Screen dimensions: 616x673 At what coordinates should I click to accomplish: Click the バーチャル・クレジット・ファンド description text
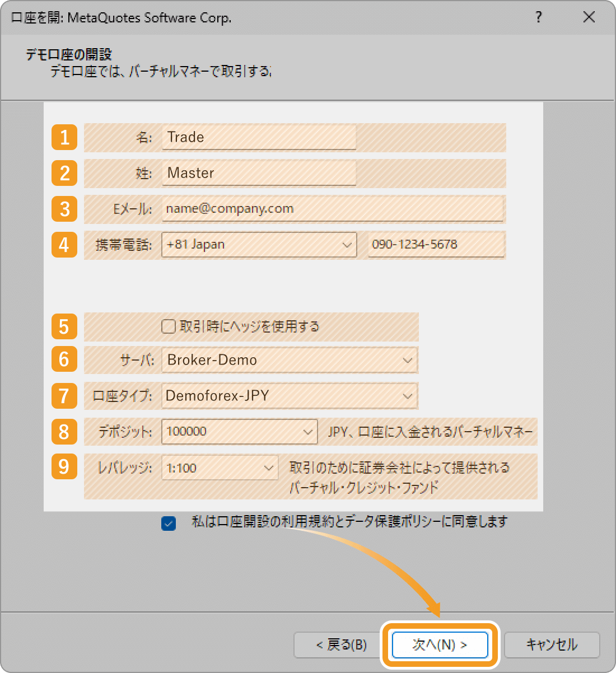click(x=364, y=487)
